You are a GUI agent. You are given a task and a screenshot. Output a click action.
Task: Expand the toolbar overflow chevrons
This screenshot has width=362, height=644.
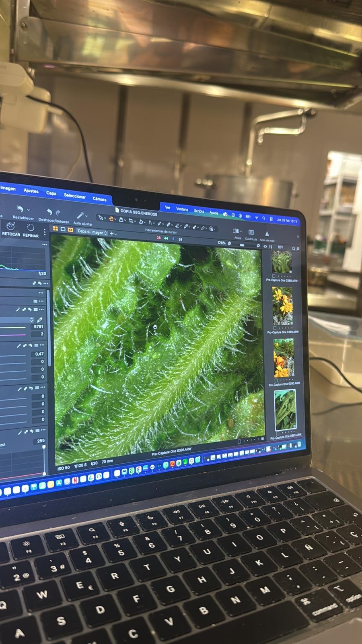coord(298,236)
